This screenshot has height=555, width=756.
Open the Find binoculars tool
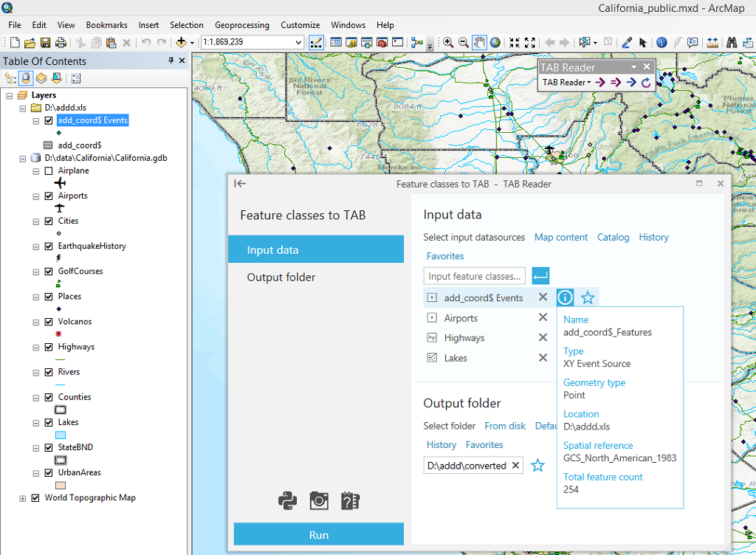click(x=732, y=42)
